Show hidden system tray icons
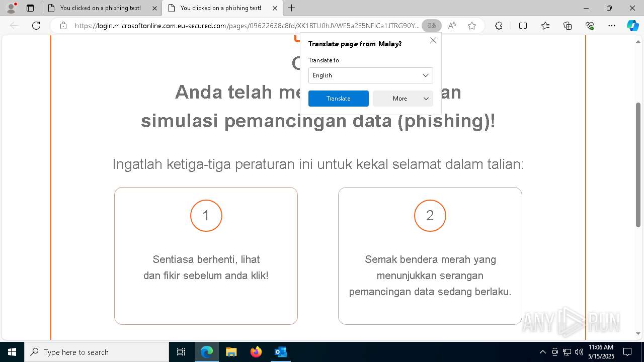644x362 pixels. point(542,352)
